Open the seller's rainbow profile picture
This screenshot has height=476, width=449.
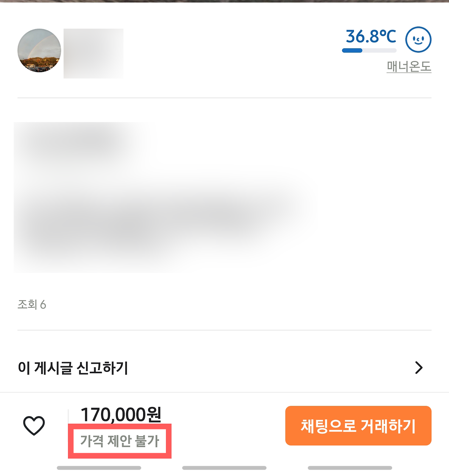(39, 50)
